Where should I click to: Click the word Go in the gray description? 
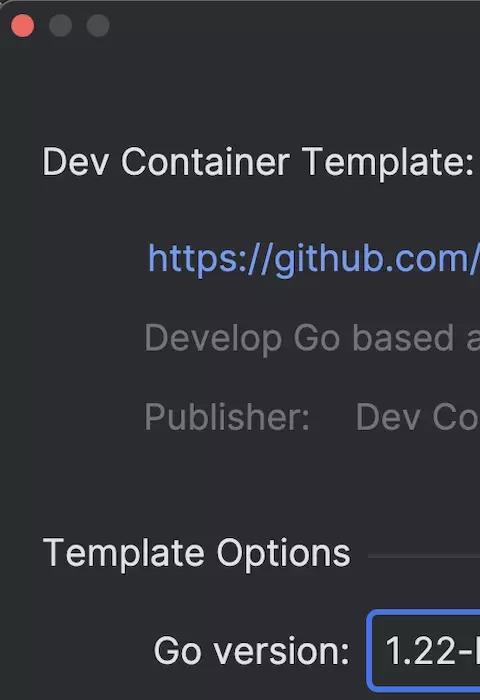317,338
